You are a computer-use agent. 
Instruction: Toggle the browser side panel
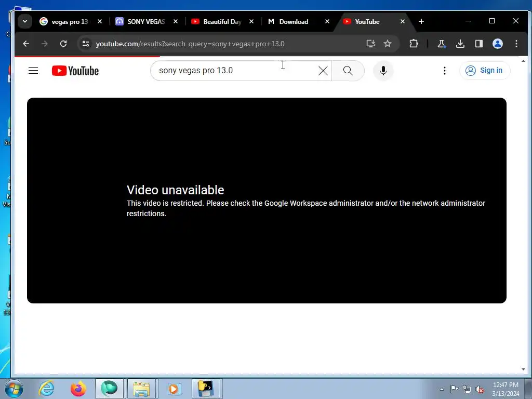(x=478, y=44)
